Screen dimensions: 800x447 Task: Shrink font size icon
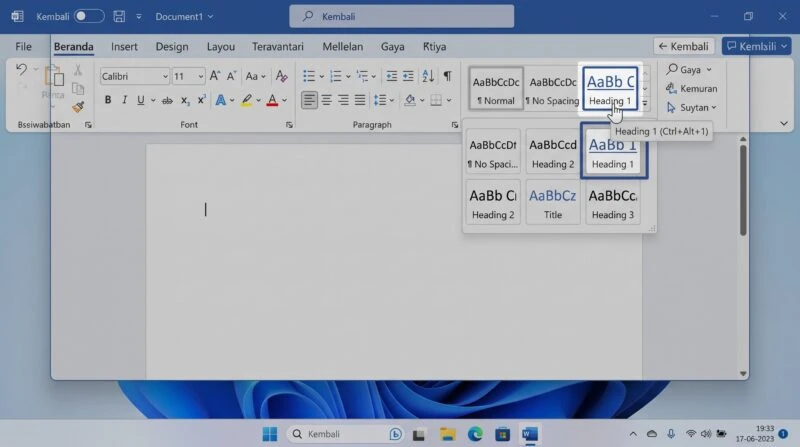click(231, 76)
